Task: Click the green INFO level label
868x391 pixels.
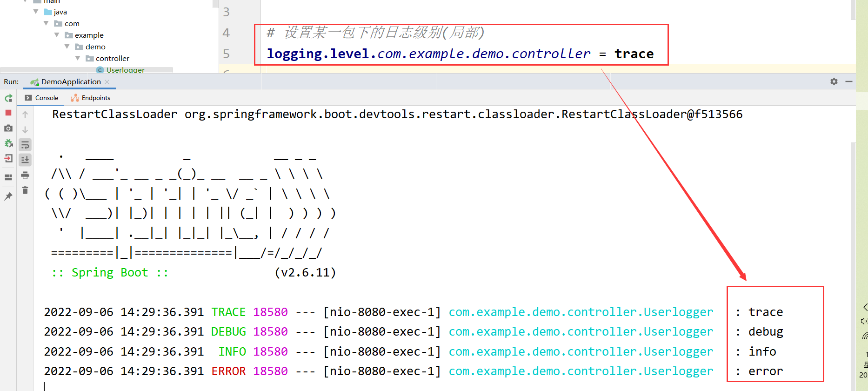Action: pyautogui.click(x=232, y=351)
